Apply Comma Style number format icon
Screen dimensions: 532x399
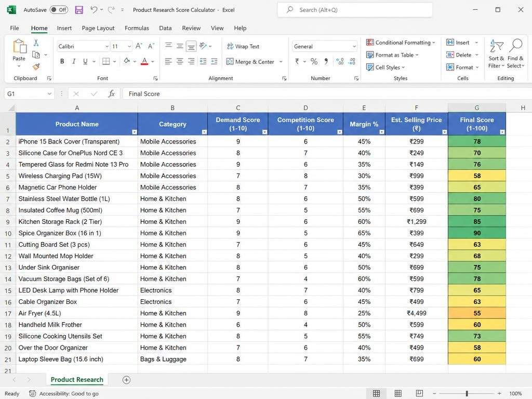(x=326, y=61)
